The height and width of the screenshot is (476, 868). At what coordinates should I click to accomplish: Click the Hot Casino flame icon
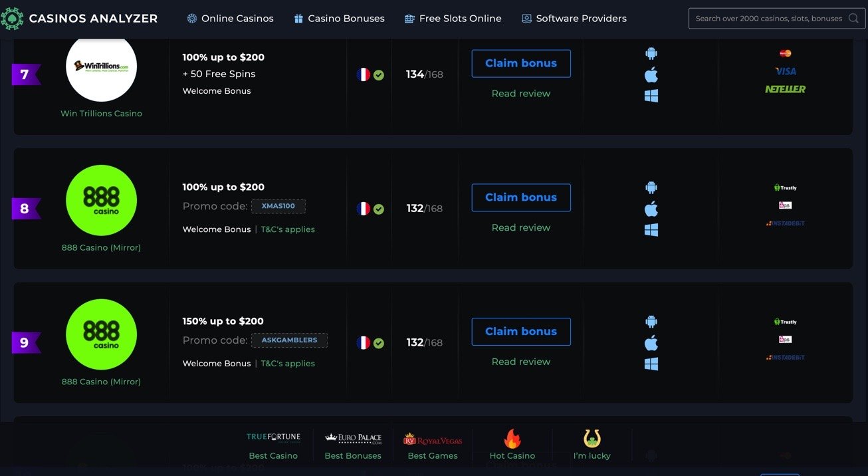click(512, 439)
